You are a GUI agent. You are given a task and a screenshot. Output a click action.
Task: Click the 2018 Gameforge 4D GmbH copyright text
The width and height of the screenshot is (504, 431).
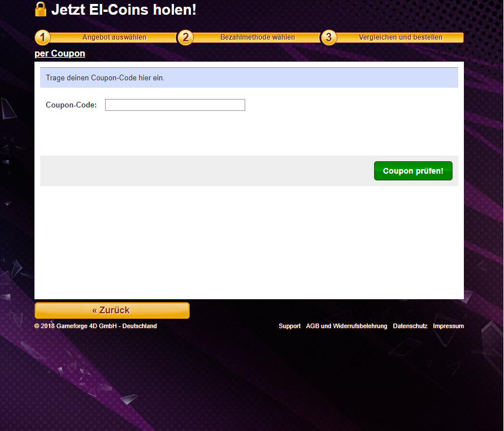(x=95, y=326)
